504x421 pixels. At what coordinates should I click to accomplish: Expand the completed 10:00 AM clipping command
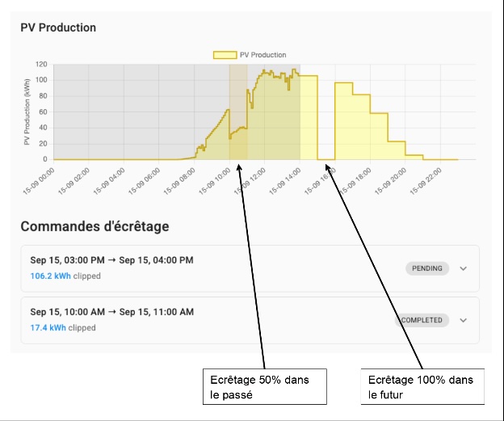pyautogui.click(x=463, y=320)
